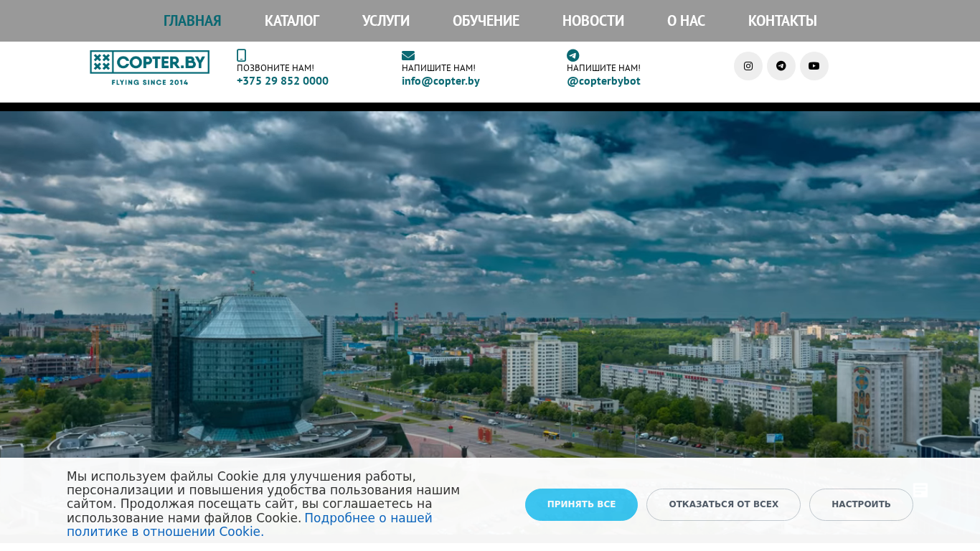Decline cookies with ОТКАЗАТЬСЯ ОТ ВСЕХ
Image resolution: width=980 pixels, height=551 pixels.
723,504
